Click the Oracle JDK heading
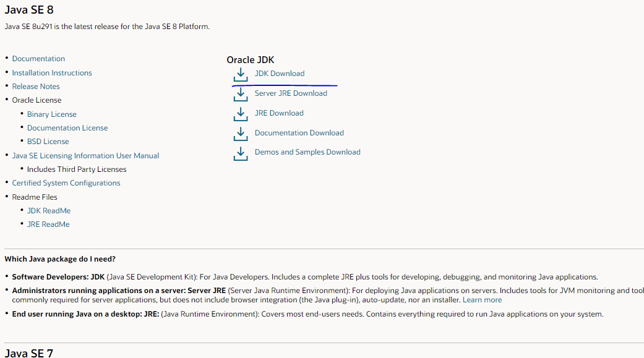This screenshot has width=644, height=358. (251, 60)
